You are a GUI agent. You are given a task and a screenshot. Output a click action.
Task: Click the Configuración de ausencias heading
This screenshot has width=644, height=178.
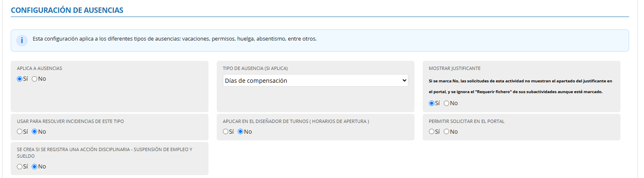click(x=67, y=10)
